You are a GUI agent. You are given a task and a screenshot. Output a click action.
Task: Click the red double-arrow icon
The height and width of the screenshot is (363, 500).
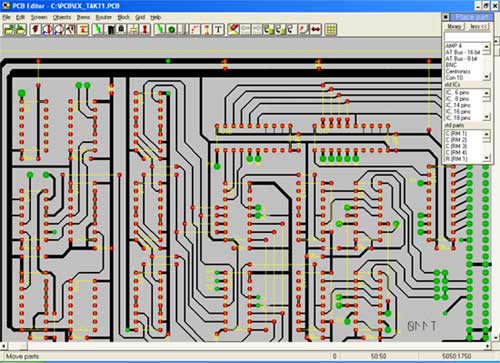point(315,29)
